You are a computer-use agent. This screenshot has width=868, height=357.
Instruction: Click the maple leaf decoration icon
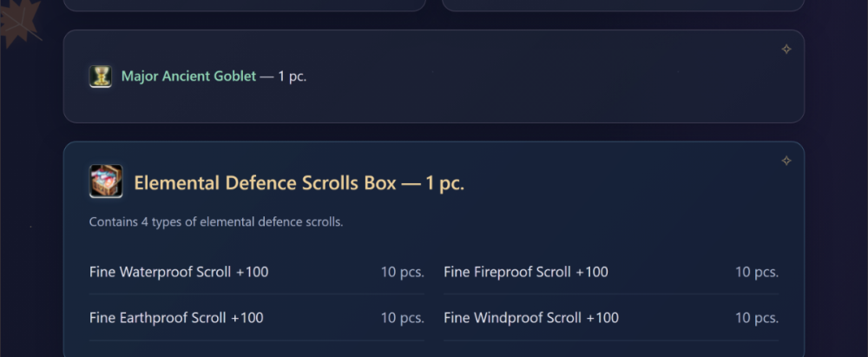(x=20, y=23)
